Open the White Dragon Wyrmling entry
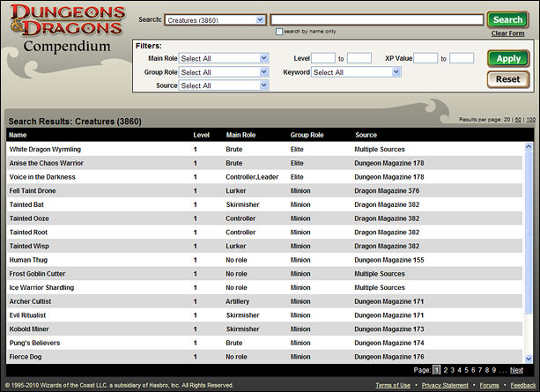Viewport: 540px width, 392px height. click(x=45, y=149)
